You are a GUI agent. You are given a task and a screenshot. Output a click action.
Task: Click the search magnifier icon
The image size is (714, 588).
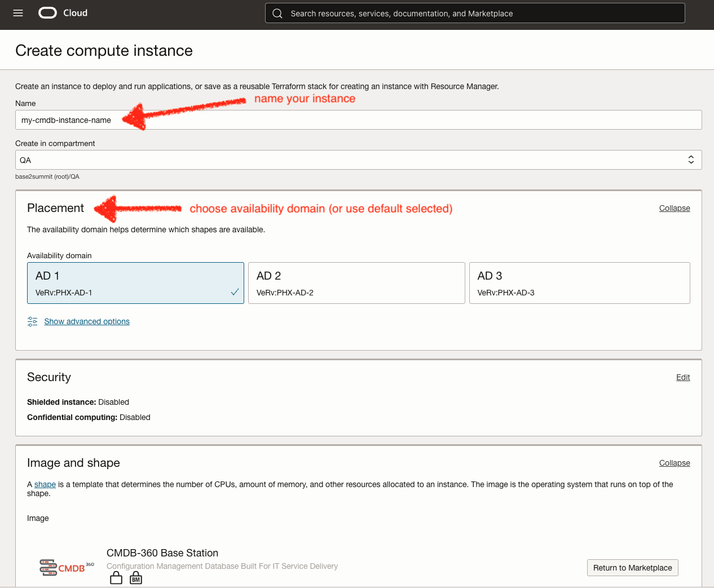pos(277,14)
